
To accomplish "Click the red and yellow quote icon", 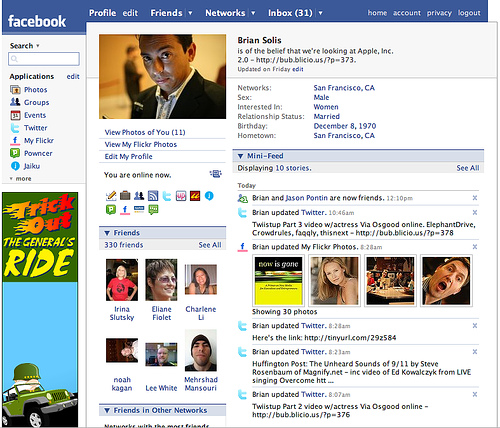I will [195, 196].
